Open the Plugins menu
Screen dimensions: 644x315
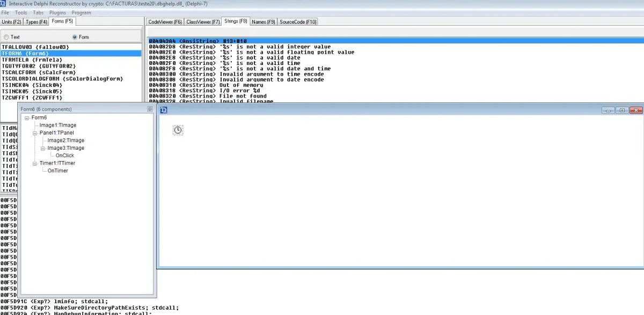58,12
